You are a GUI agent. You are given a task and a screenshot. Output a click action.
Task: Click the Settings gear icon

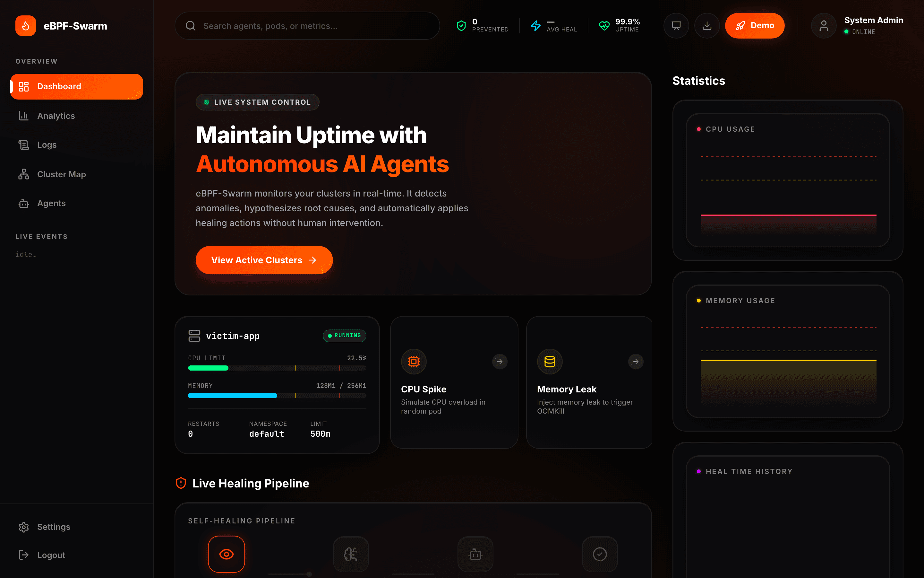(24, 527)
